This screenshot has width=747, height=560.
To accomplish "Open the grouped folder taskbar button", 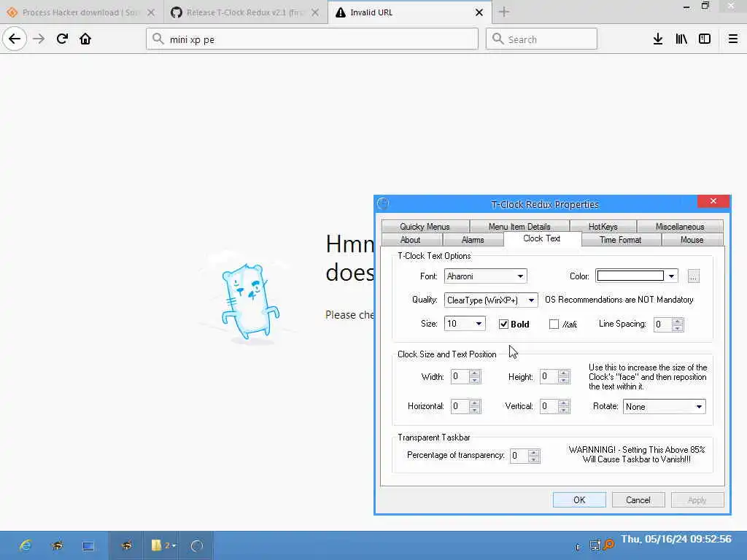I will pos(163,545).
